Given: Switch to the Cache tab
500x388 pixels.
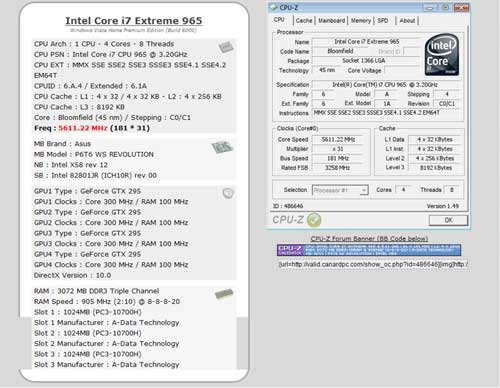Looking at the screenshot, I should [304, 21].
